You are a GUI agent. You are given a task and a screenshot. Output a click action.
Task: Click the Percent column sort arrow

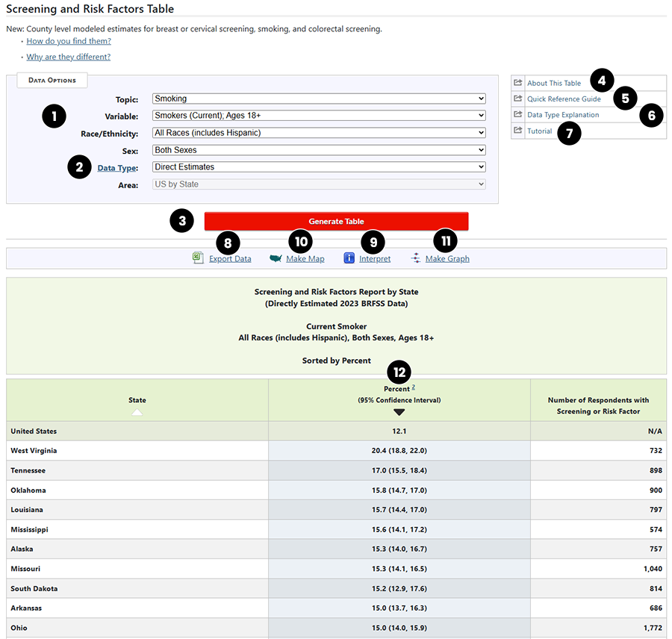click(399, 411)
